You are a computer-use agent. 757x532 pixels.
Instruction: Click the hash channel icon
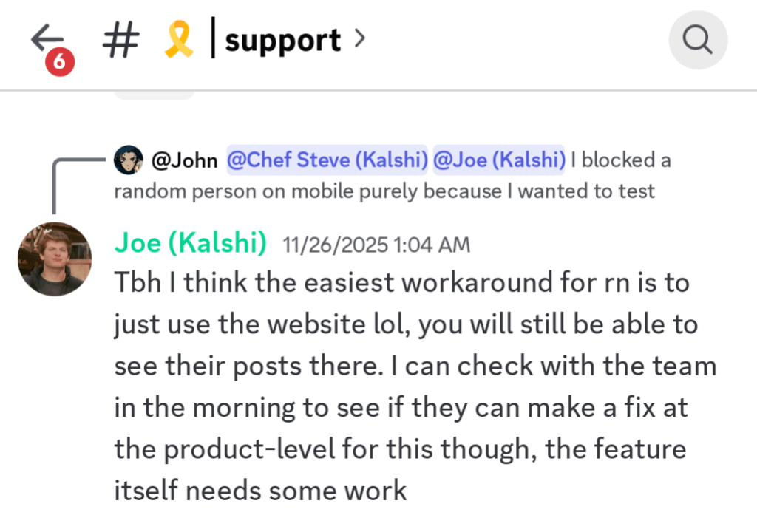point(120,41)
